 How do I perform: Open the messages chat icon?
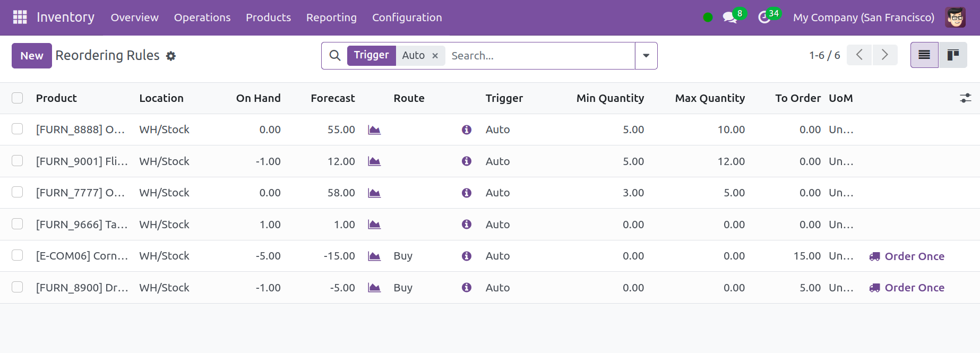click(729, 18)
